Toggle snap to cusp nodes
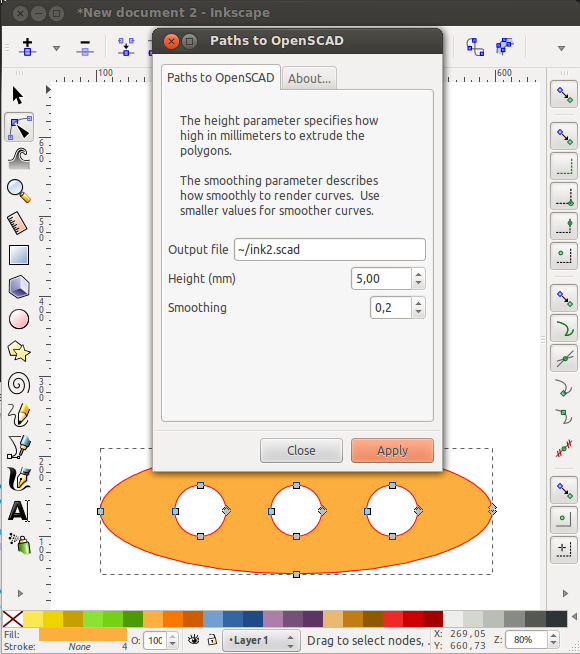Screen dimensions: 580x654 [564, 388]
